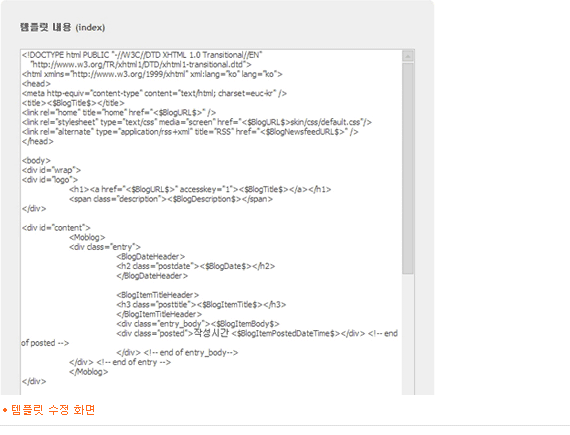The height and width of the screenshot is (435, 570).
Task: Click the div id logo line
Action: pos(50,180)
